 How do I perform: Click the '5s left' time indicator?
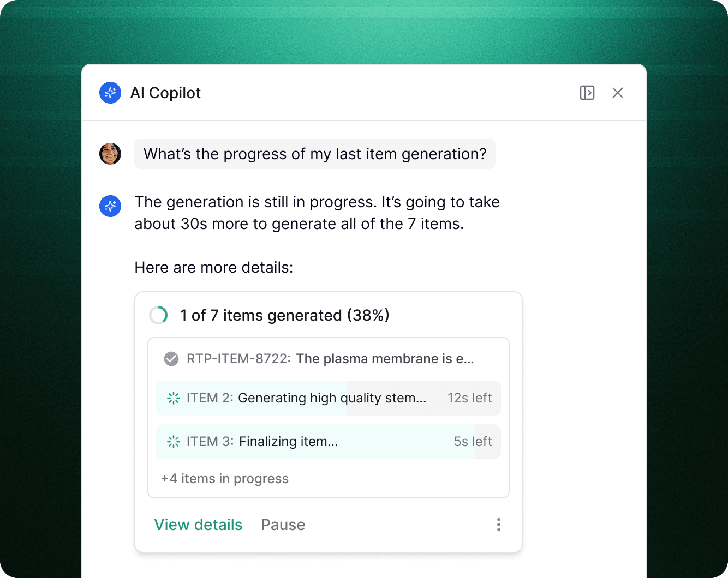(x=473, y=442)
